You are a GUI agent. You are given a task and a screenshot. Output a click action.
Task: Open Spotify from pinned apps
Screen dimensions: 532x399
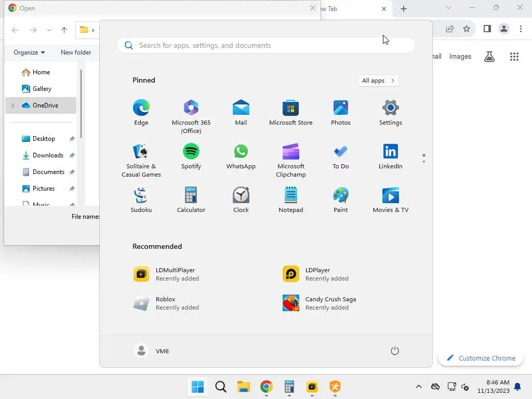click(x=191, y=156)
